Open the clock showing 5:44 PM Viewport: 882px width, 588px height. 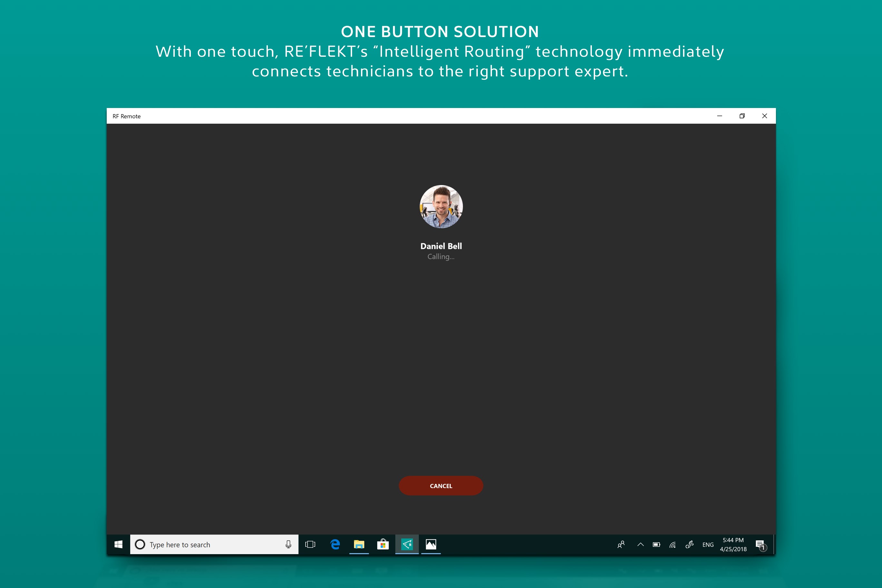pos(733,544)
